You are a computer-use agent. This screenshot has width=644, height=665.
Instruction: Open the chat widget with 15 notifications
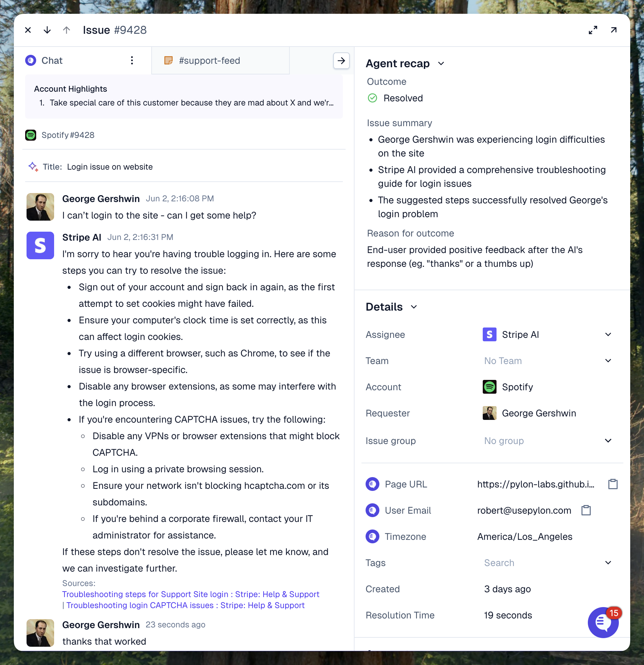click(603, 622)
